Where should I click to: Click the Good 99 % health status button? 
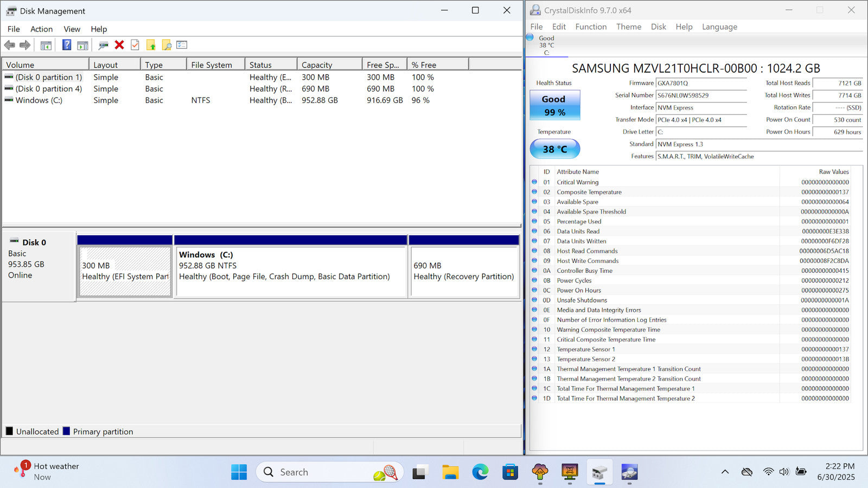point(554,105)
